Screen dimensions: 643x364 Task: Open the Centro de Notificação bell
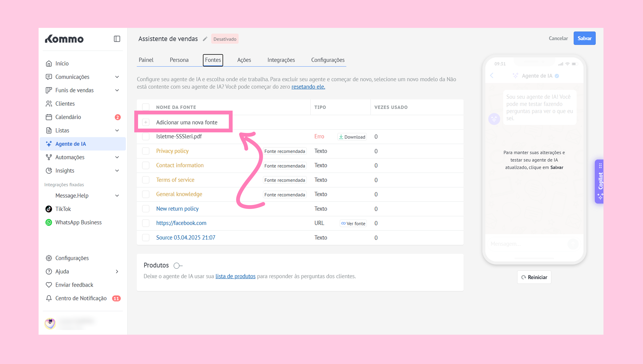(49, 298)
